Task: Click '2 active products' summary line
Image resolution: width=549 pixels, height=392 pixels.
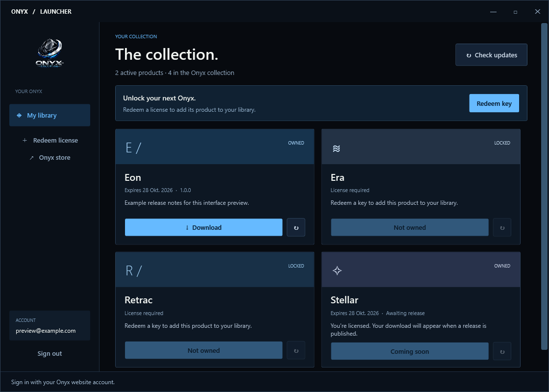Action: (x=175, y=73)
